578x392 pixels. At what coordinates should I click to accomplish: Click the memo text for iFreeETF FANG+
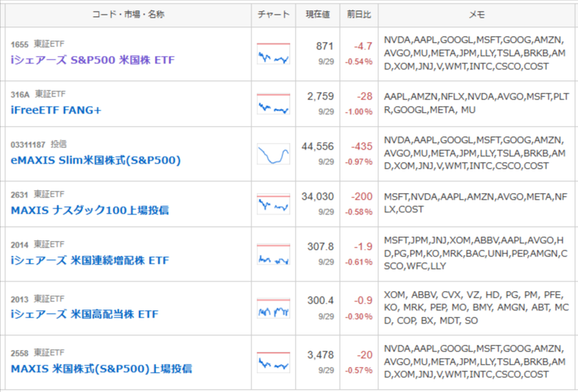[476, 103]
